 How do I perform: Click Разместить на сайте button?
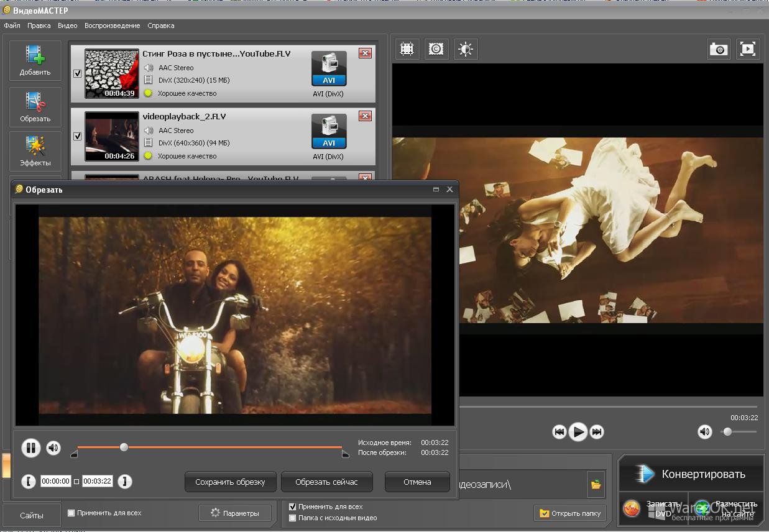click(727, 509)
